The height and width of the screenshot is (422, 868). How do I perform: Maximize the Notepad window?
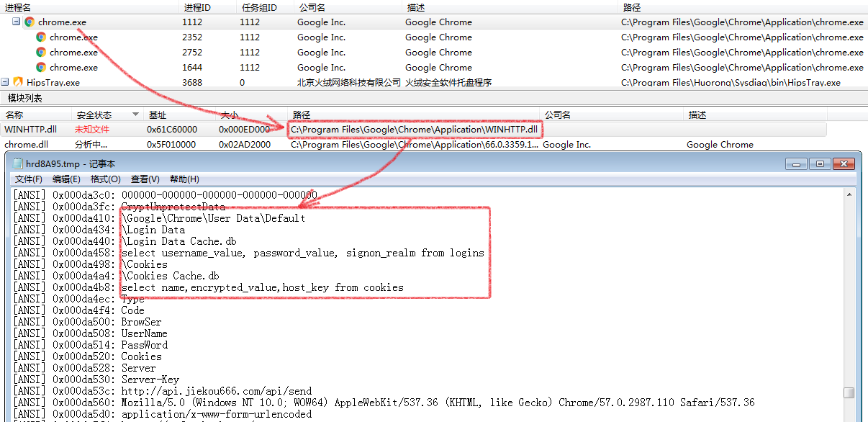click(x=820, y=164)
